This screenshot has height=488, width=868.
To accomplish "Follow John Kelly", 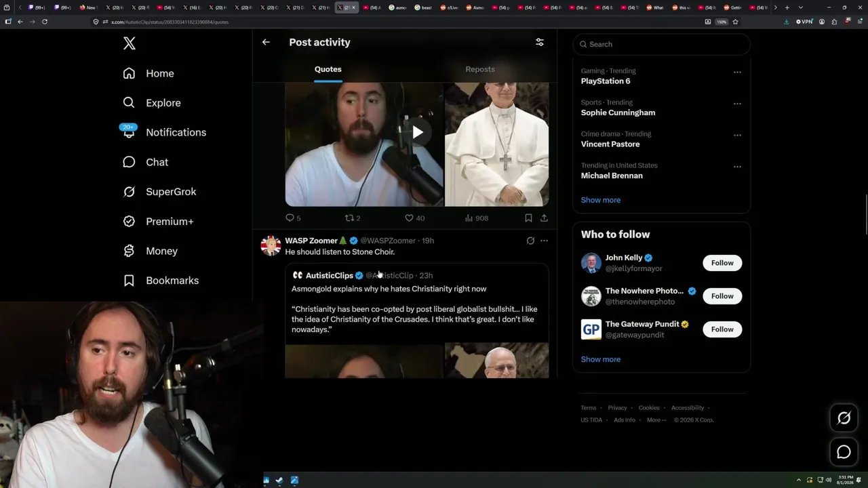I will (722, 263).
